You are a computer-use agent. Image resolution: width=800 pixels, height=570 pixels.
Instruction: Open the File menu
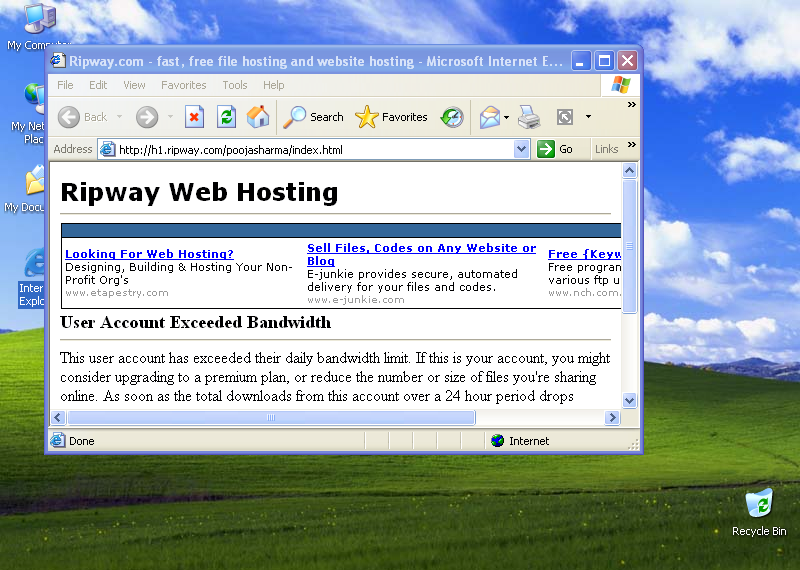click(x=65, y=85)
